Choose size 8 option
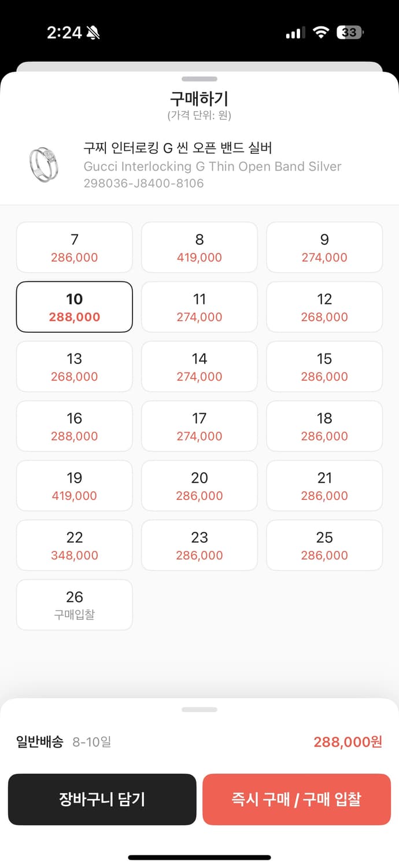Viewport: 399px width, 868px height. (199, 248)
